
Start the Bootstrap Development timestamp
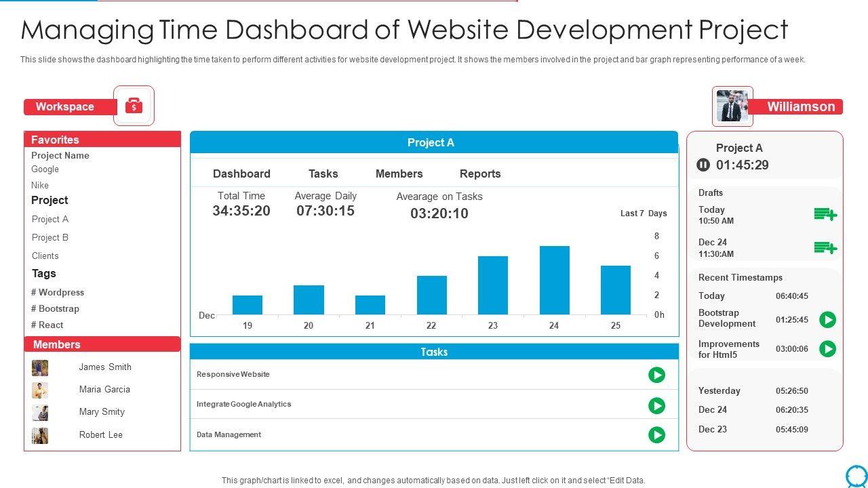coord(827,319)
